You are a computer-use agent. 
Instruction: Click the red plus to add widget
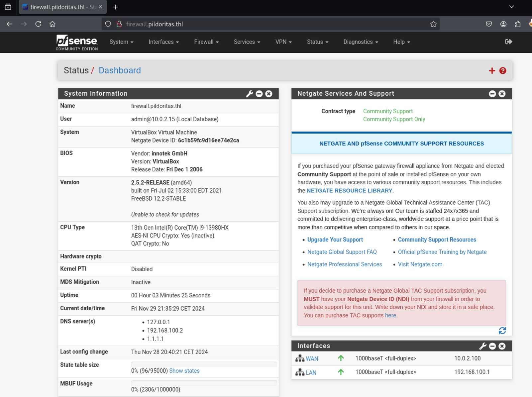(x=492, y=71)
